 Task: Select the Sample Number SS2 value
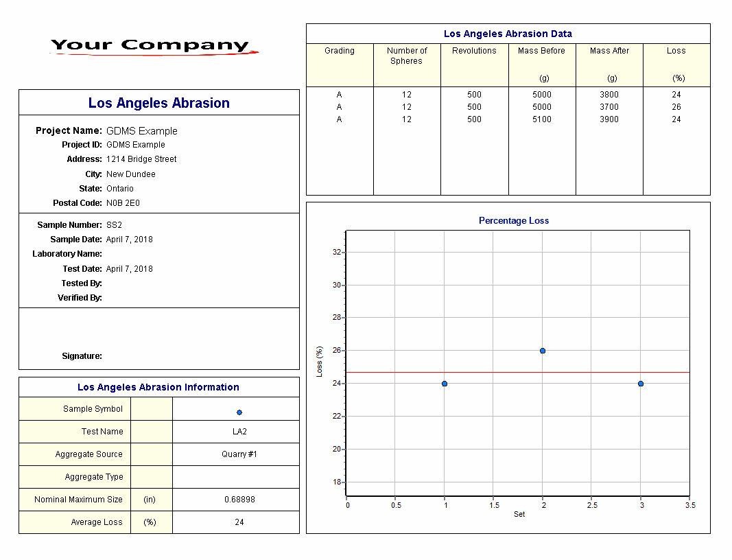pos(114,225)
